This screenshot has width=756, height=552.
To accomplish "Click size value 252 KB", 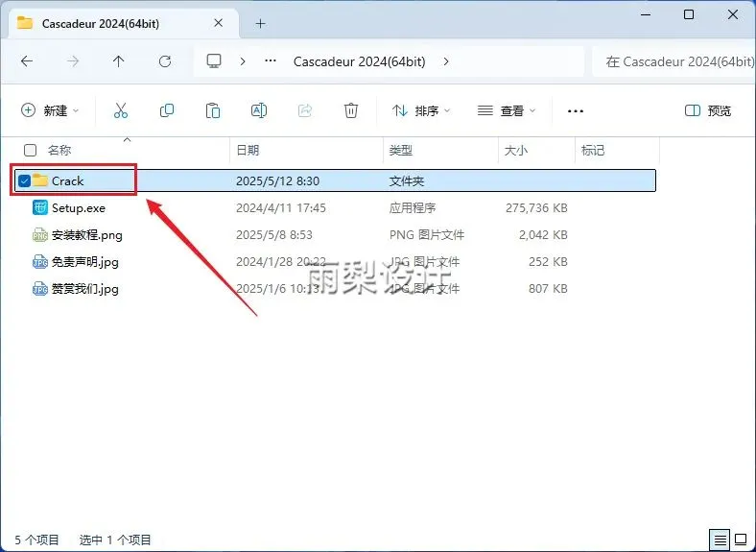I will (x=548, y=261).
